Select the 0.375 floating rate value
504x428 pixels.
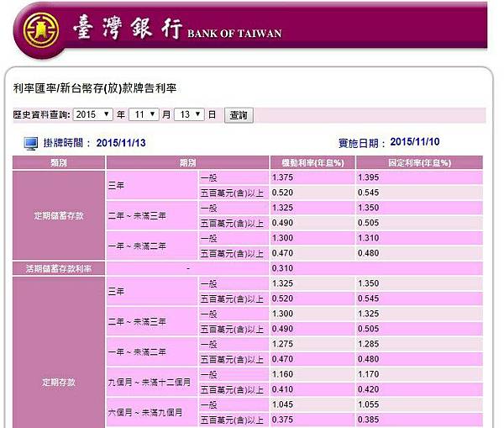pos(282,420)
